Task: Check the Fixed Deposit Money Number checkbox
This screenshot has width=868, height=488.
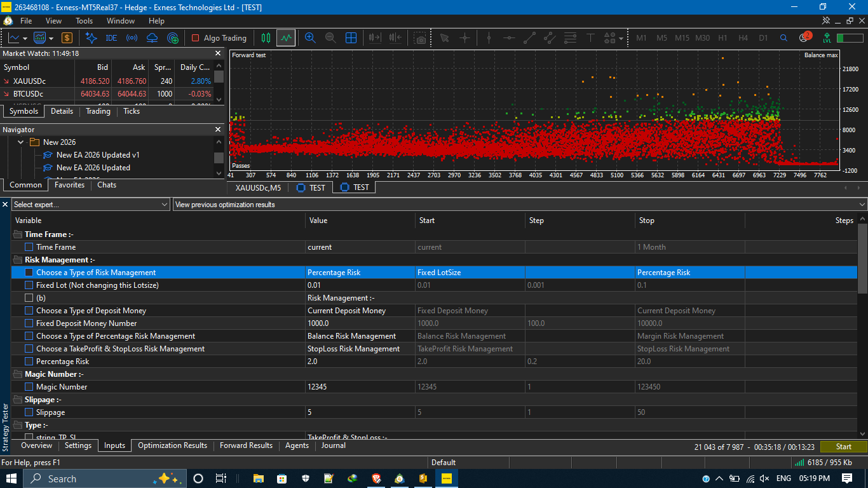Action: tap(29, 323)
